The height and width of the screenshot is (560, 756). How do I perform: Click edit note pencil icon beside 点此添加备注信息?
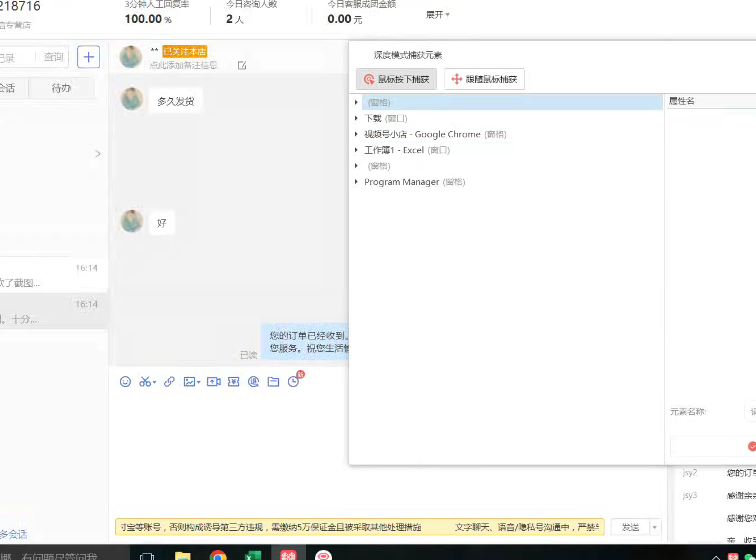click(x=242, y=65)
